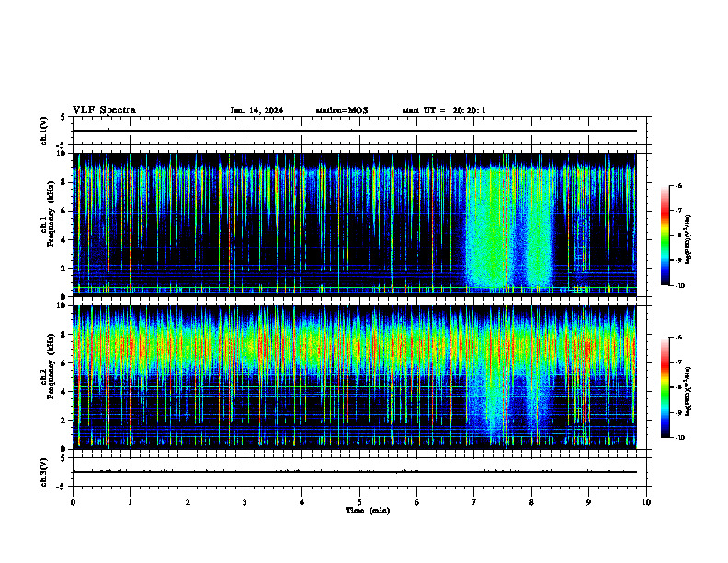Click the "VLF Spectra" plot title

point(104,110)
